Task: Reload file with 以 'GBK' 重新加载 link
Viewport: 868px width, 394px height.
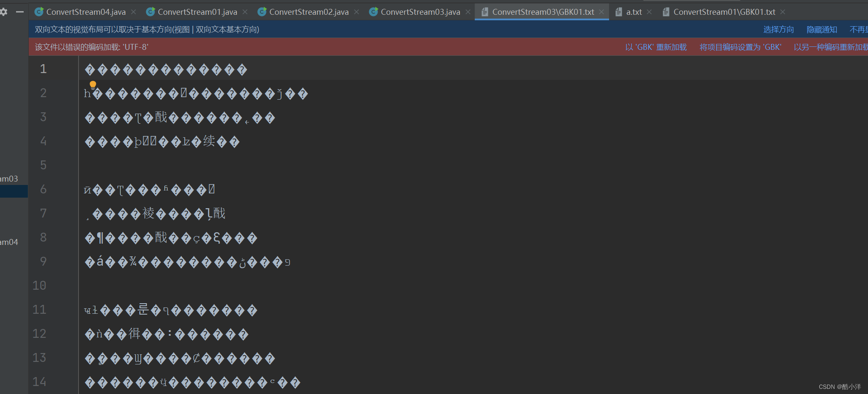Action: point(656,47)
